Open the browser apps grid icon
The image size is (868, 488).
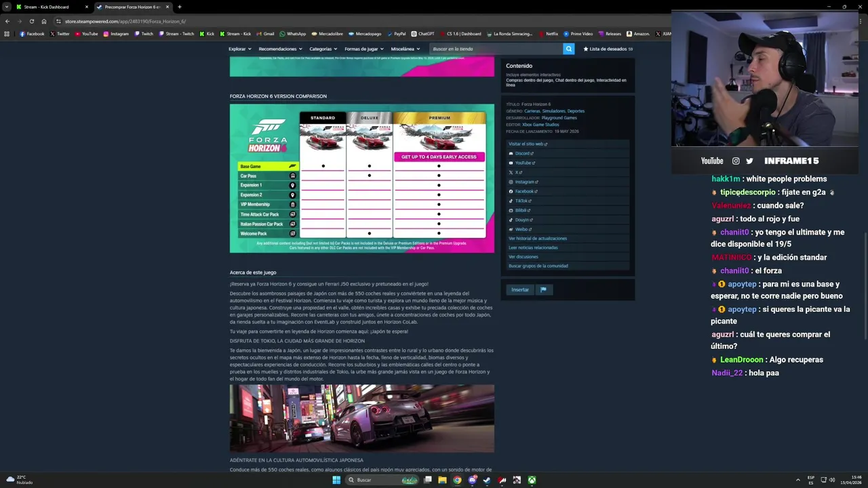pos(7,34)
